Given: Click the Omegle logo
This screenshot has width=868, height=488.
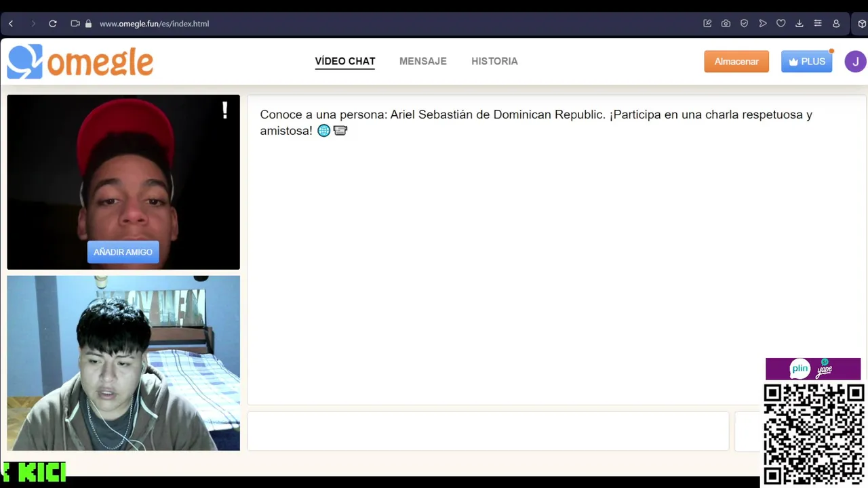Looking at the screenshot, I should [80, 62].
